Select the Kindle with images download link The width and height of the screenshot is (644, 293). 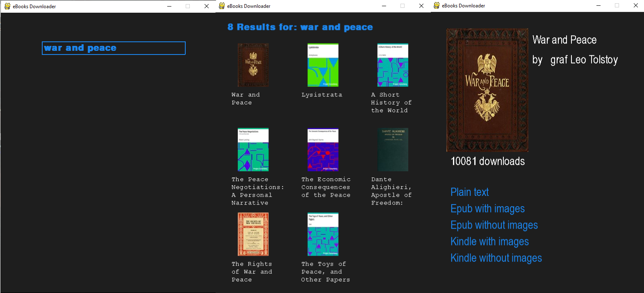pos(489,241)
